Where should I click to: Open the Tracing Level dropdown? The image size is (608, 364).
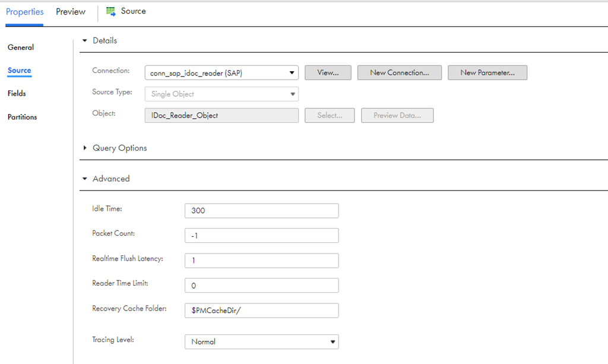261,341
